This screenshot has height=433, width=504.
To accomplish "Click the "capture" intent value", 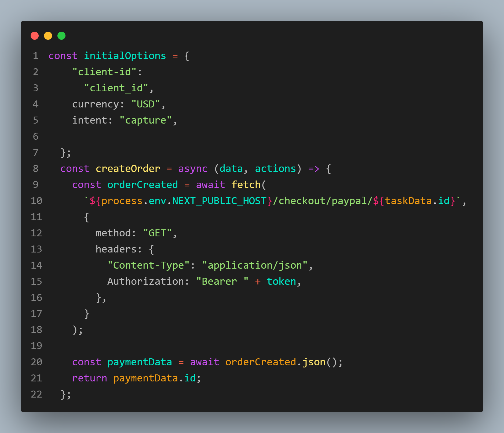I will pyautogui.click(x=146, y=120).
